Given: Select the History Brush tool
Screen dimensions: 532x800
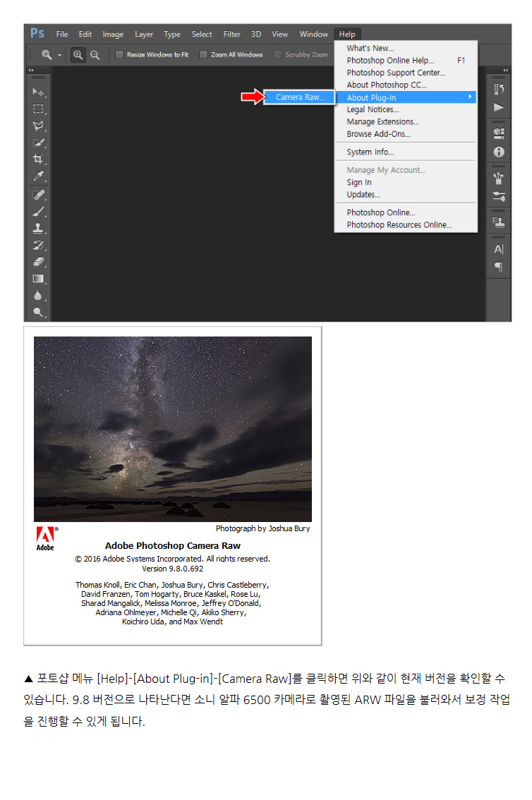Looking at the screenshot, I should point(38,245).
